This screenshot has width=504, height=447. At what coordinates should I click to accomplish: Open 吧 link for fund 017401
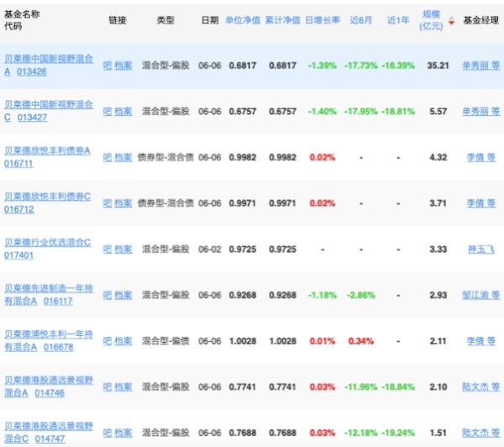[x=108, y=250]
